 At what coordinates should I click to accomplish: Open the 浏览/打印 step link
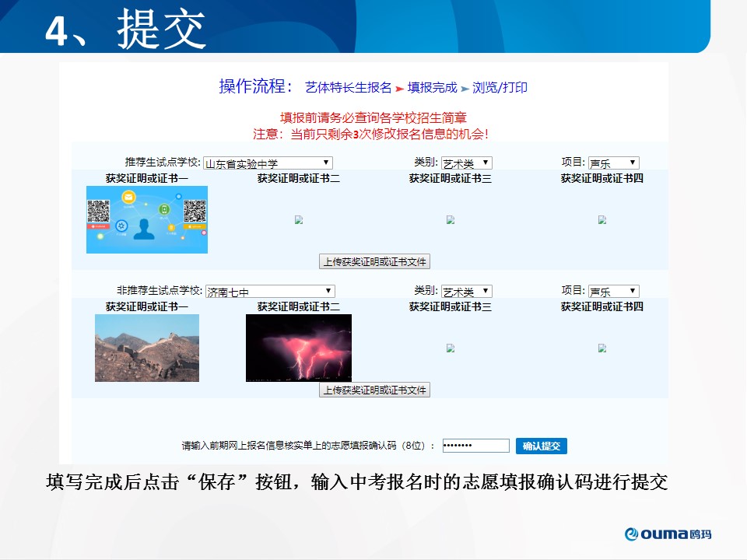pyautogui.click(x=500, y=87)
